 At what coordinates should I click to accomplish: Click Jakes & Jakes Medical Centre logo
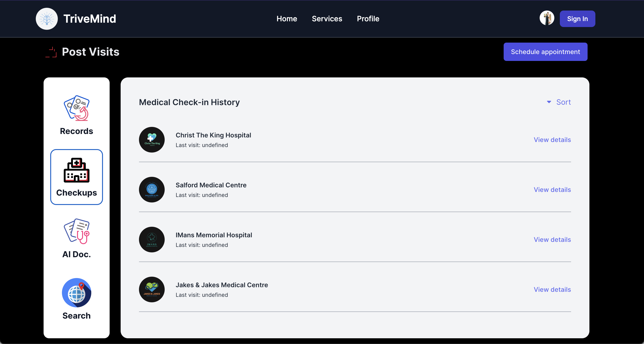pos(152,289)
